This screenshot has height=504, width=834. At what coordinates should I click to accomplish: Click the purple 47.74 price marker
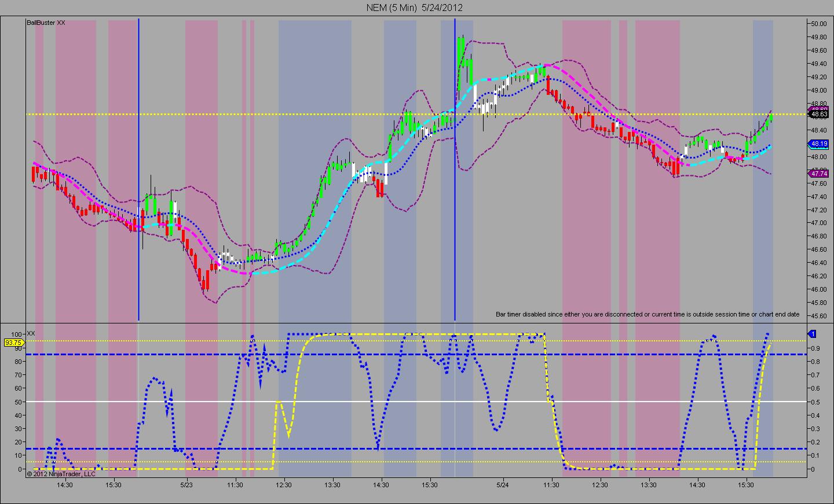(x=819, y=173)
